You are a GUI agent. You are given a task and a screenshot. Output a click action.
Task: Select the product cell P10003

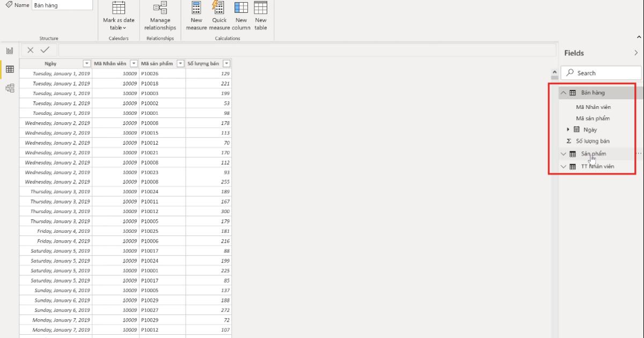(163, 93)
